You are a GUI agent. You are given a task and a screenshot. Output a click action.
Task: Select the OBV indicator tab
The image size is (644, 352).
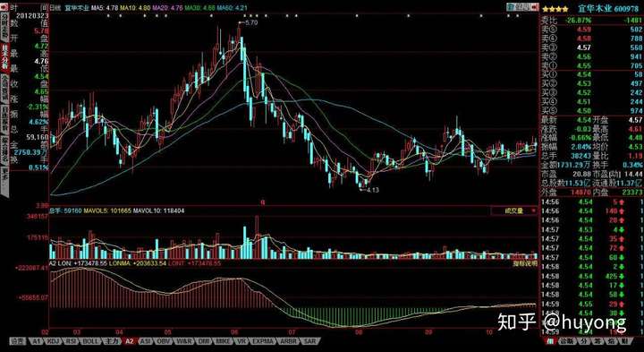[163, 341]
